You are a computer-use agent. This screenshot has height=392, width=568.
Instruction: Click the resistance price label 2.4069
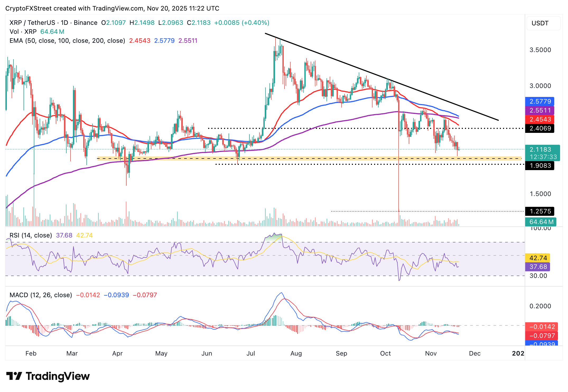point(539,128)
